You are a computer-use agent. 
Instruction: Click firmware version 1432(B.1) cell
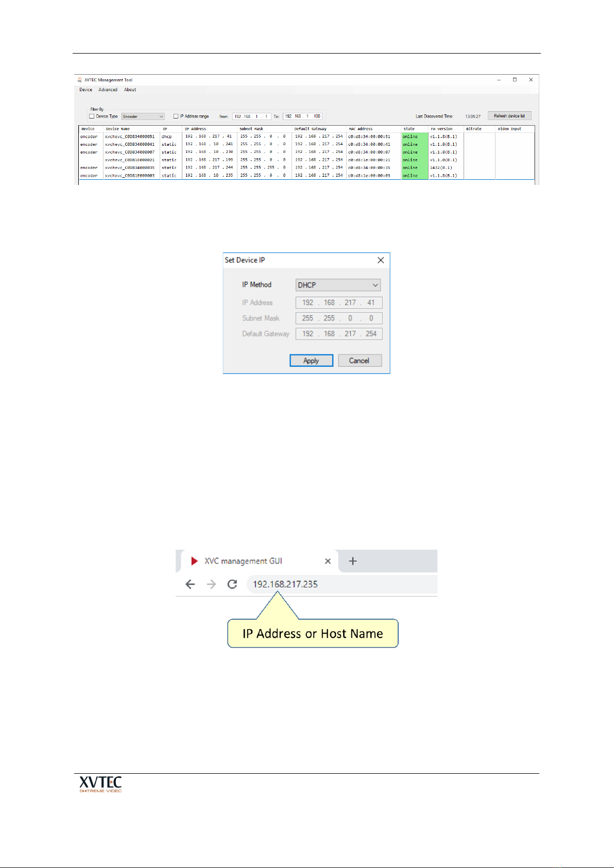pos(446,167)
